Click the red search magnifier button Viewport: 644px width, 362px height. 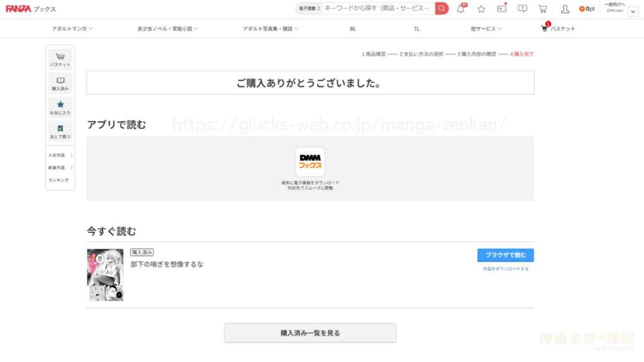point(441,8)
